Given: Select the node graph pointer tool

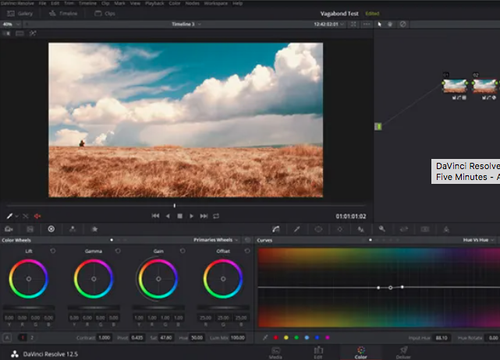Looking at the screenshot, I should [x=379, y=24].
